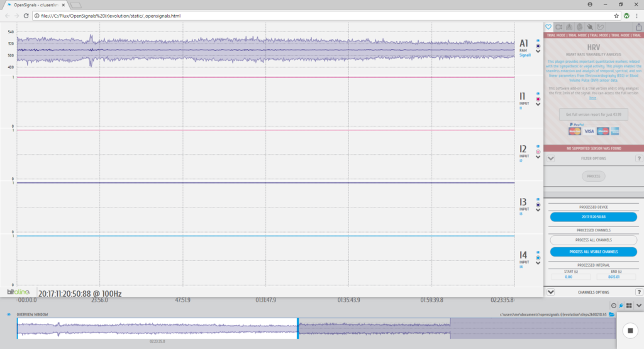
Task: Click the Process button
Action: pyautogui.click(x=594, y=176)
